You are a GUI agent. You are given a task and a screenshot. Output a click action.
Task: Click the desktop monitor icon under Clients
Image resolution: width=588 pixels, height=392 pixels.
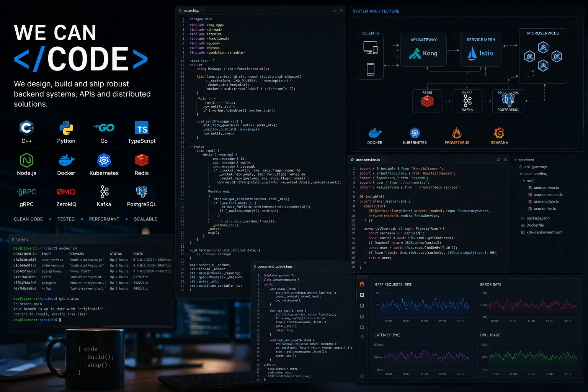(x=370, y=48)
